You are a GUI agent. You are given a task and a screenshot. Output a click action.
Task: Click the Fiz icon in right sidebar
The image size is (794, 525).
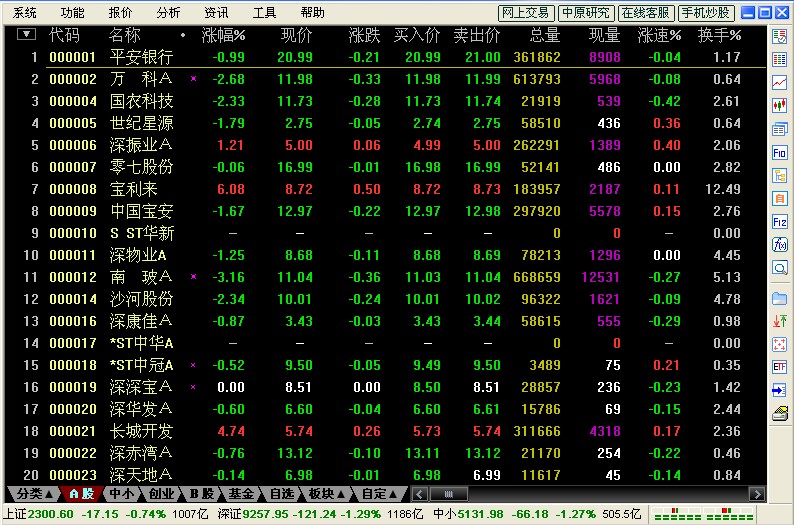coord(780,221)
